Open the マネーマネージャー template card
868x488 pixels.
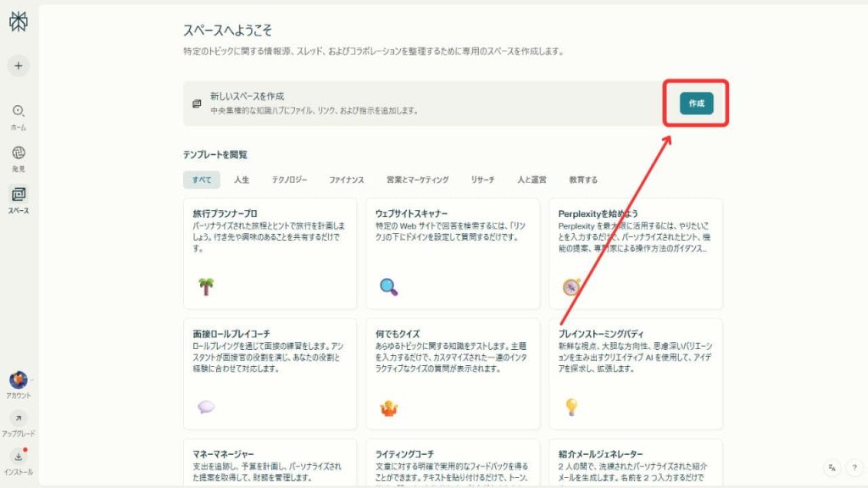(x=270, y=463)
